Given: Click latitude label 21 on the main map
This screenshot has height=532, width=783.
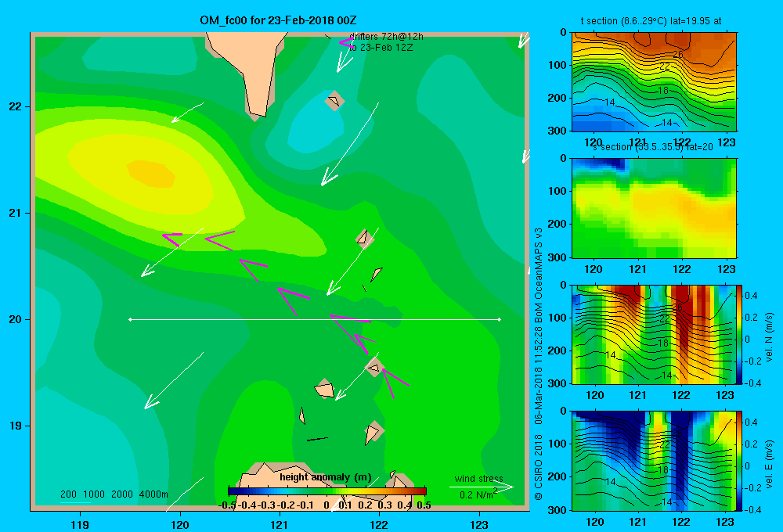Looking at the screenshot, I should tap(16, 213).
